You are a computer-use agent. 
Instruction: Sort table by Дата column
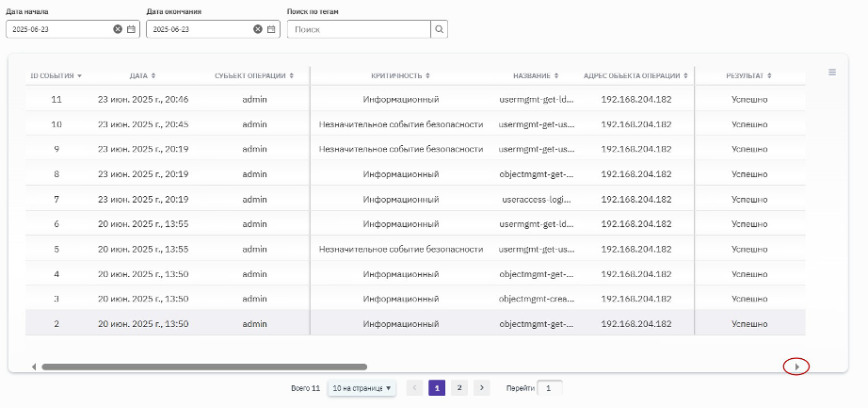point(142,75)
